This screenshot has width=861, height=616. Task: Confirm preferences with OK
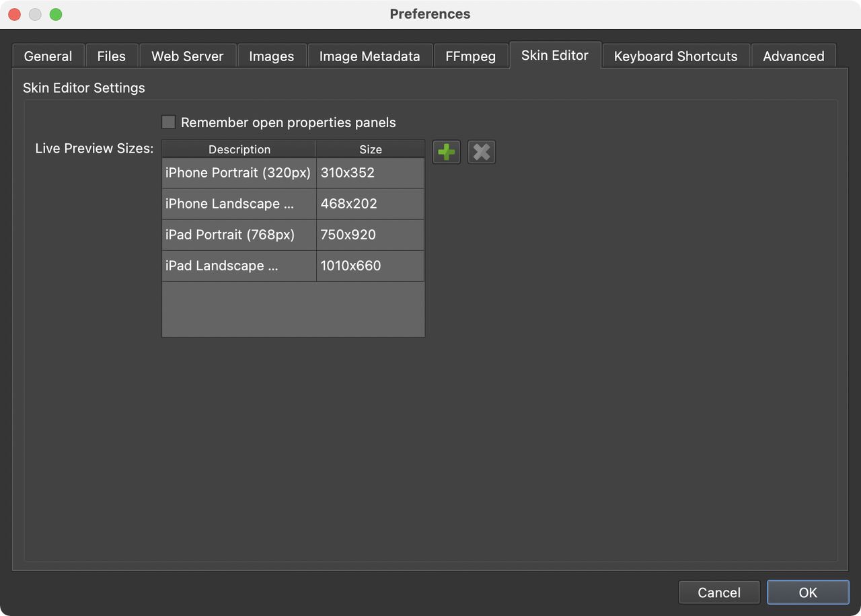tap(808, 592)
